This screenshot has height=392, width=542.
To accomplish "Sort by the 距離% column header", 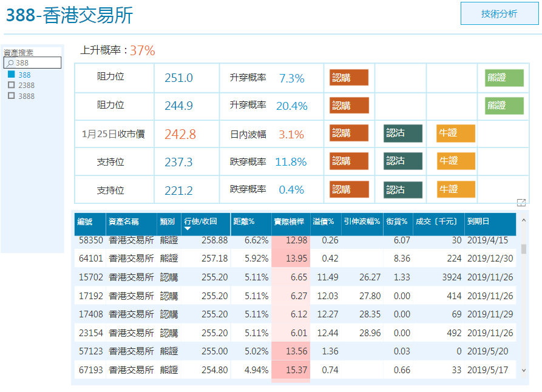I will (x=251, y=224).
